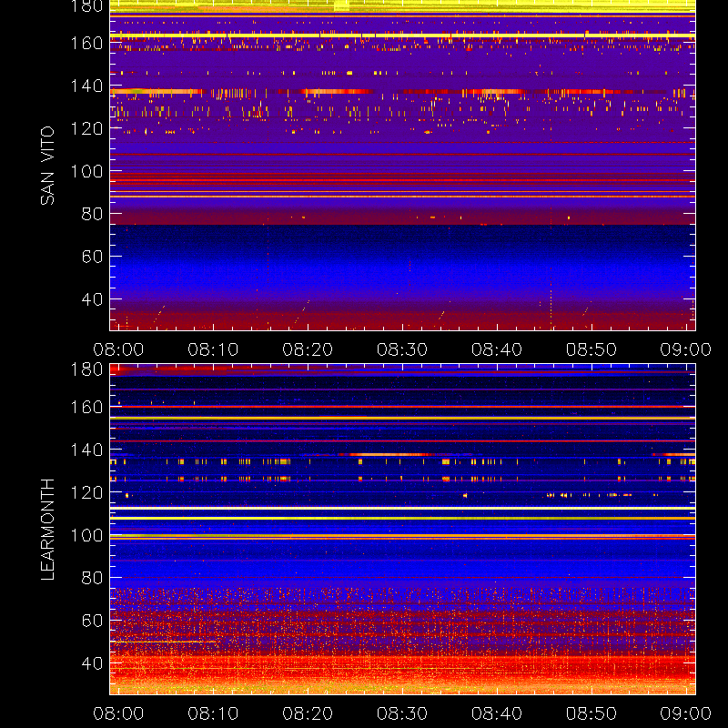Pick the 40 tick label on Learmonth plot
Viewport: 728px width, 728px height.
(92, 663)
